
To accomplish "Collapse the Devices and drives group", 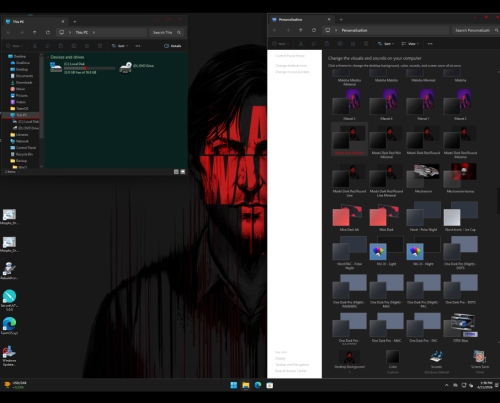I will coord(48,57).
